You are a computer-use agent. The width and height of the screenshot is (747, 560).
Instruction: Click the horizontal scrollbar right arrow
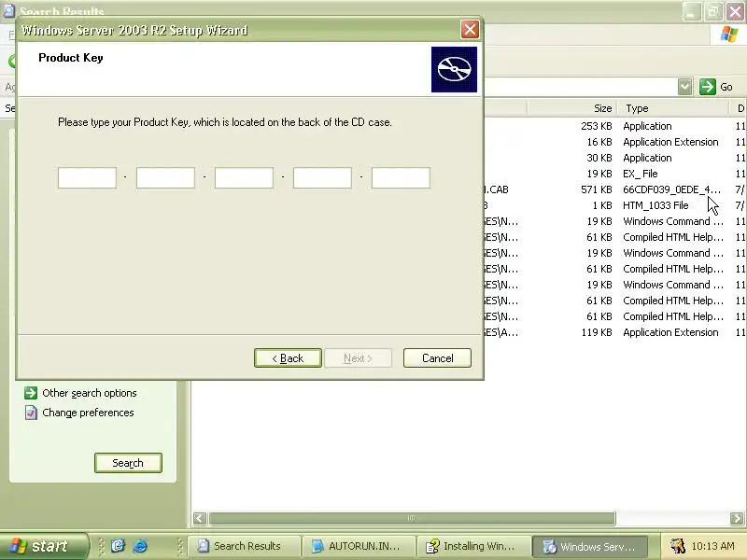pos(737,518)
